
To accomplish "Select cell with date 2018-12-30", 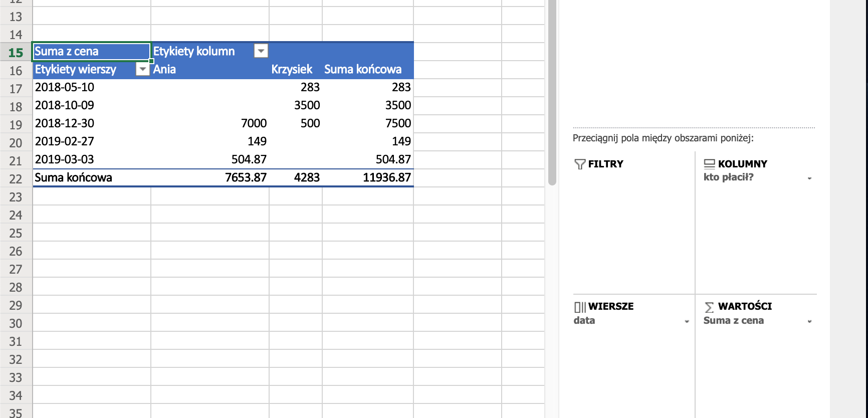I will (x=92, y=123).
